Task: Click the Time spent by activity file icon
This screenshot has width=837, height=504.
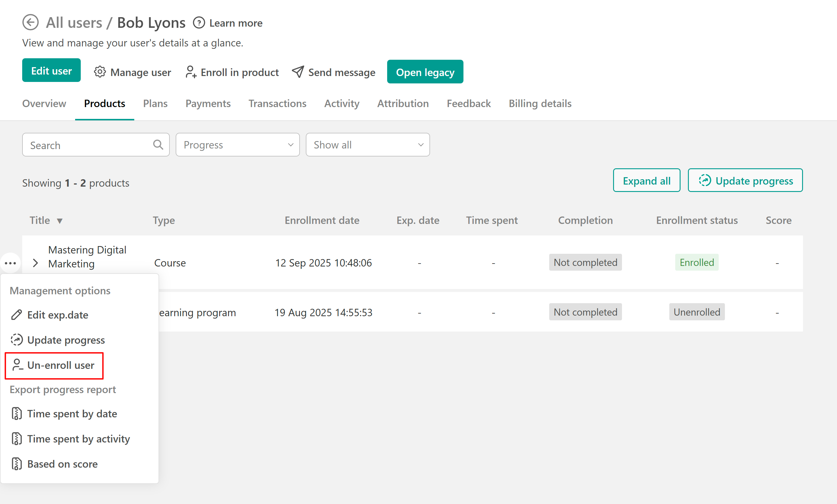Action: pyautogui.click(x=17, y=439)
